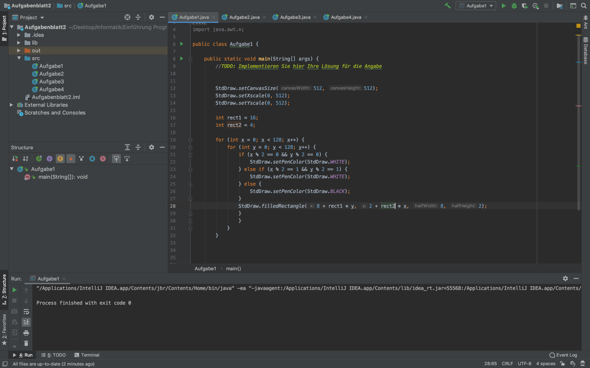This screenshot has height=368, width=590.
Task: Open Aufgabe3 in the project tree
Action: point(52,82)
